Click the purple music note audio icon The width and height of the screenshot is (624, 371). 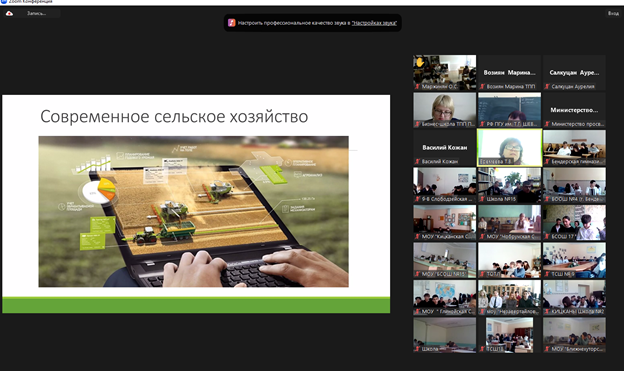(232, 23)
